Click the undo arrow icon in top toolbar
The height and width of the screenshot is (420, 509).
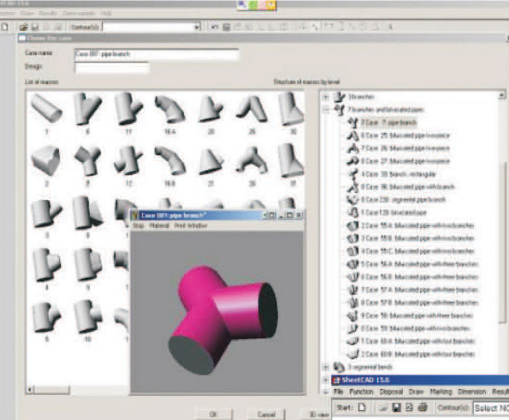click(x=215, y=27)
